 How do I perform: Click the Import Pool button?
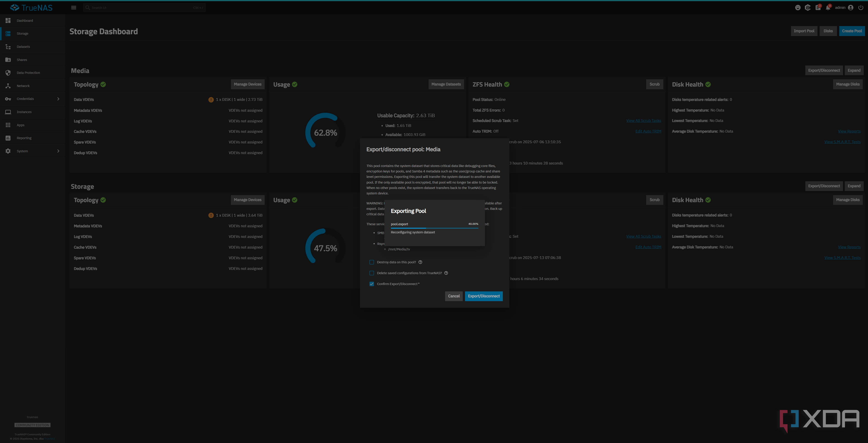[x=804, y=31]
